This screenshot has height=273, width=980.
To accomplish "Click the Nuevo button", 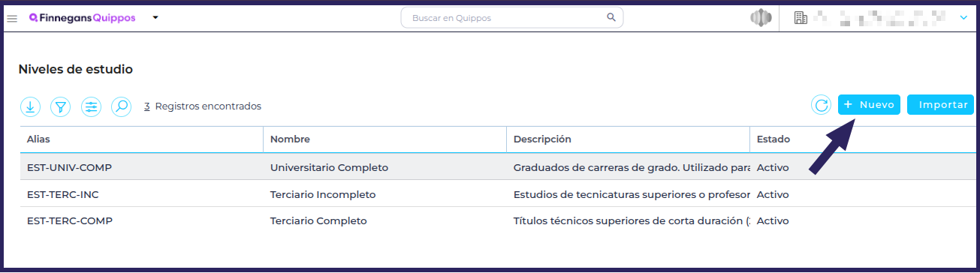I will coord(869,105).
